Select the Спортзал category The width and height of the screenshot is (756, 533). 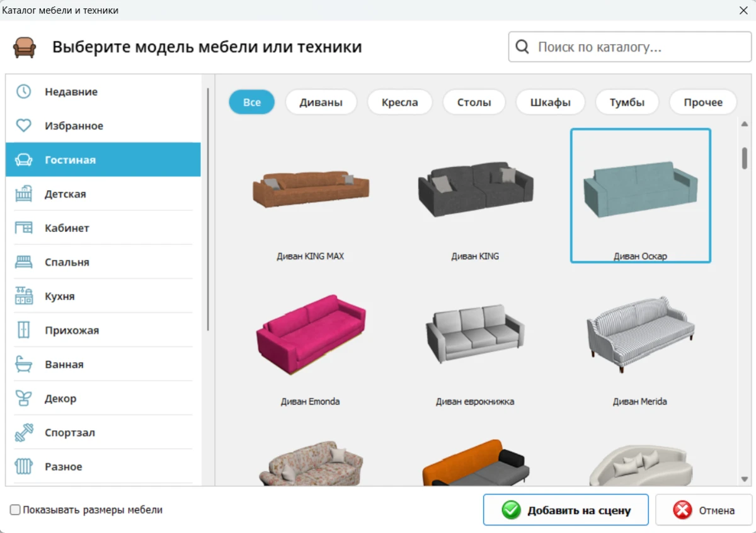pos(103,433)
